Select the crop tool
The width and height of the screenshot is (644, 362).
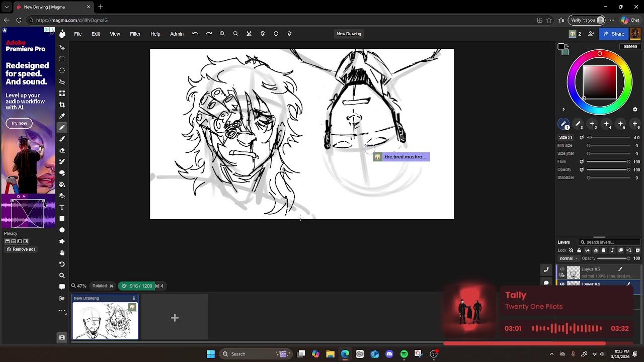point(62,105)
